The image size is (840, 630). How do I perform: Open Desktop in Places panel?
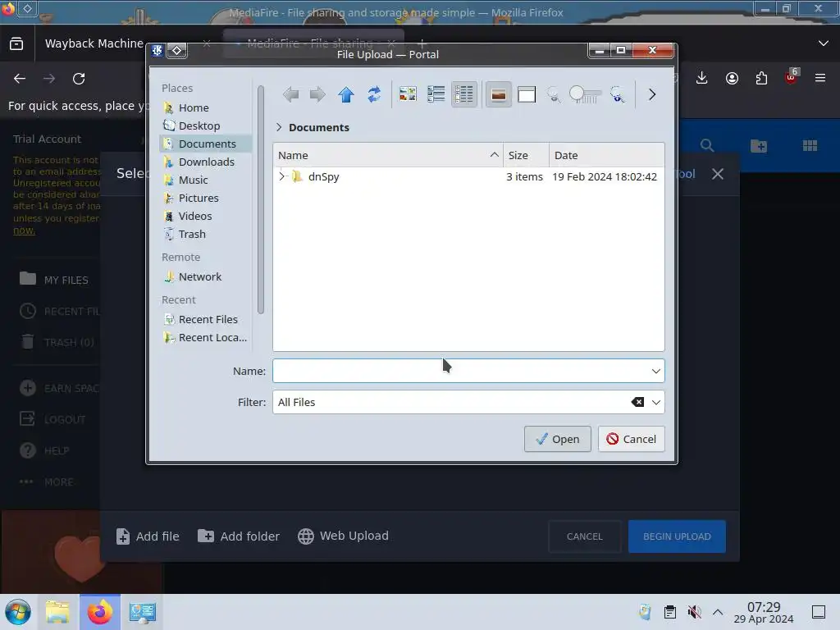click(x=206, y=126)
